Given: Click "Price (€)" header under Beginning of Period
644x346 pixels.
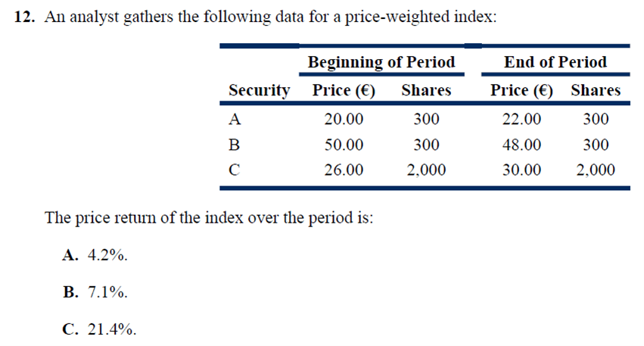Looking at the screenshot, I should (344, 91).
